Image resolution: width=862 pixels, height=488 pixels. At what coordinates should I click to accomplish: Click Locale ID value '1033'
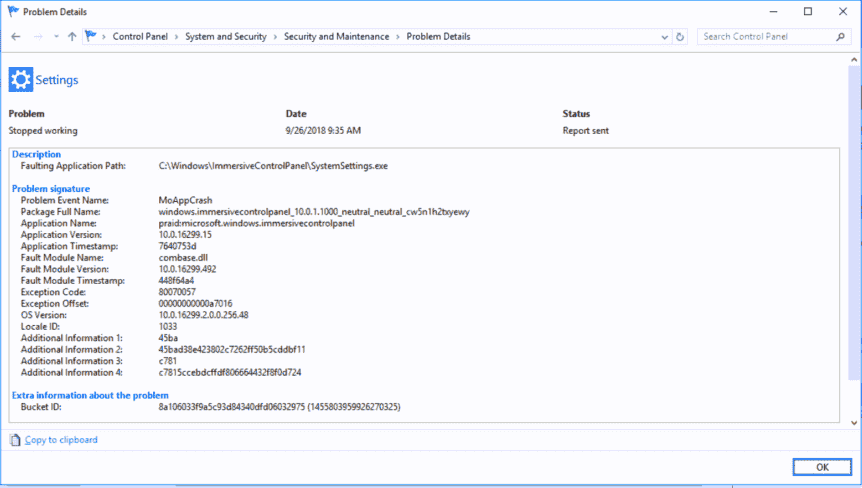coord(168,327)
